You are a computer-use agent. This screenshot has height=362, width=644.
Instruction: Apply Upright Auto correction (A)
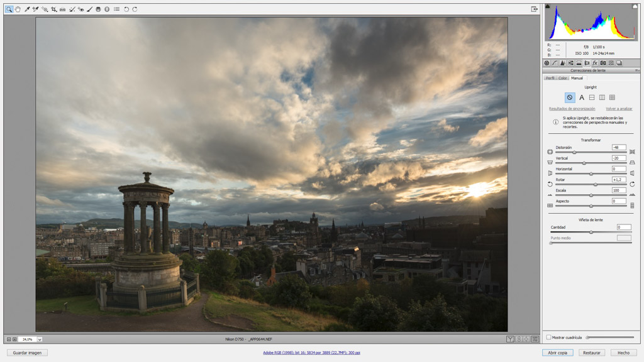(582, 97)
